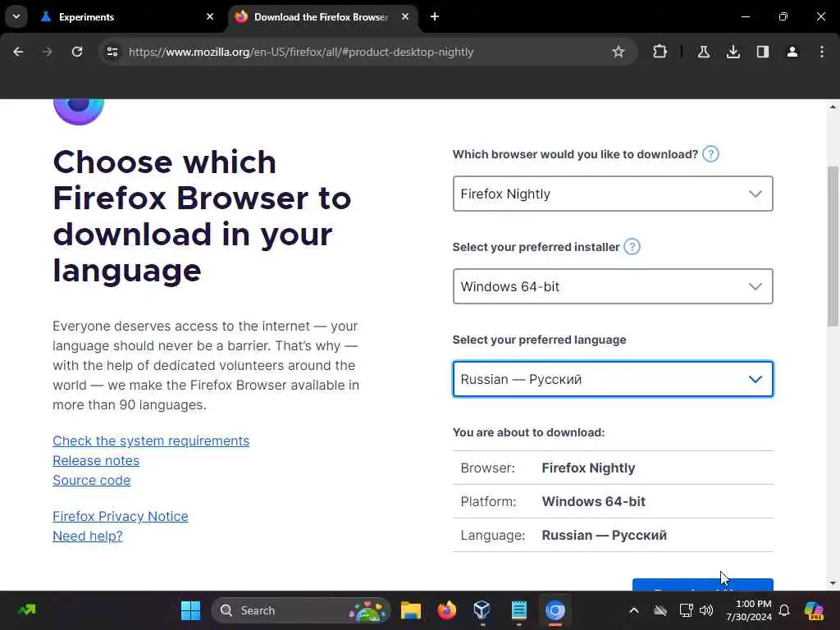Click the 'Windows 64-bit' platform summary value

[x=594, y=501]
